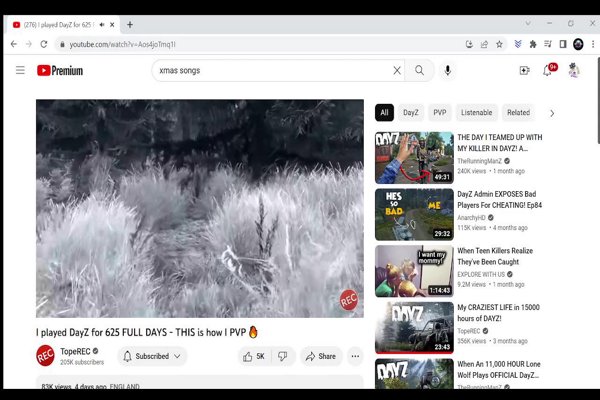Go back with browser back arrow

point(14,44)
